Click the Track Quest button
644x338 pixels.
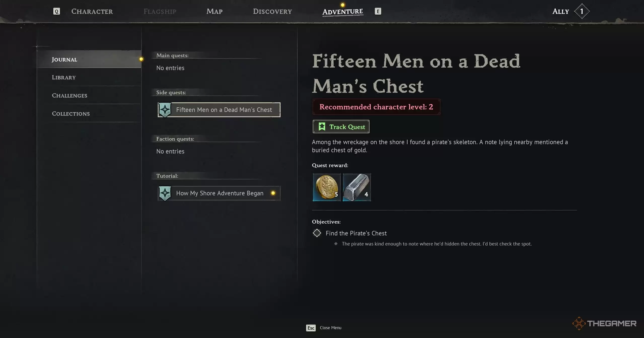pyautogui.click(x=341, y=127)
